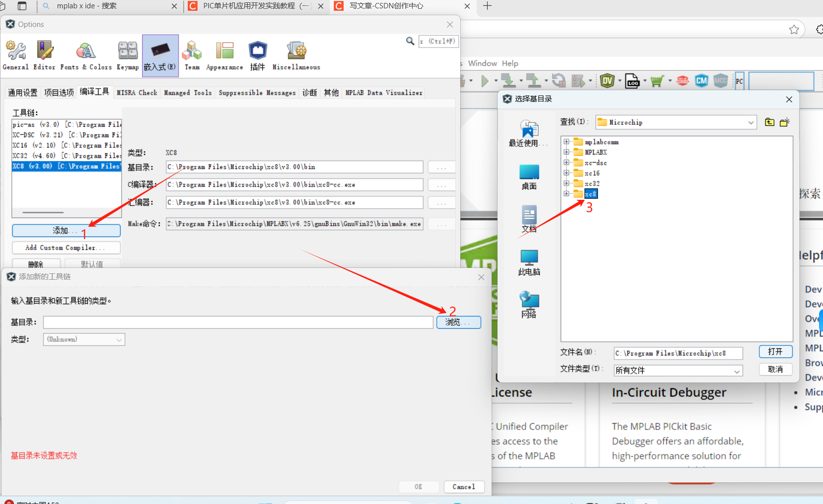Click the 文件名 path input field

678,353
